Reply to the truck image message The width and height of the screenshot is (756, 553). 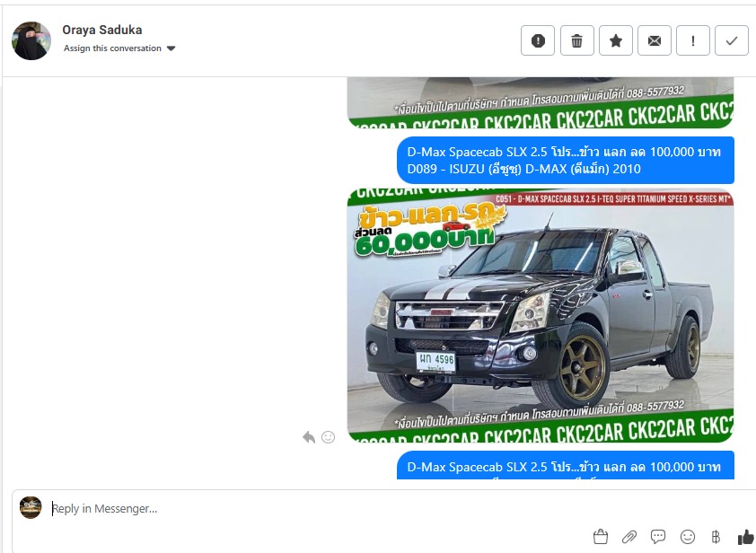pyautogui.click(x=309, y=437)
